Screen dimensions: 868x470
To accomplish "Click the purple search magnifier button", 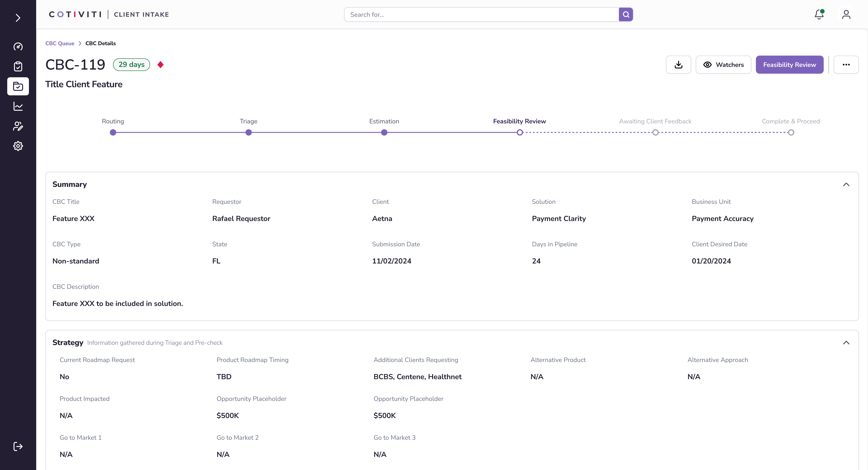I will pos(626,14).
